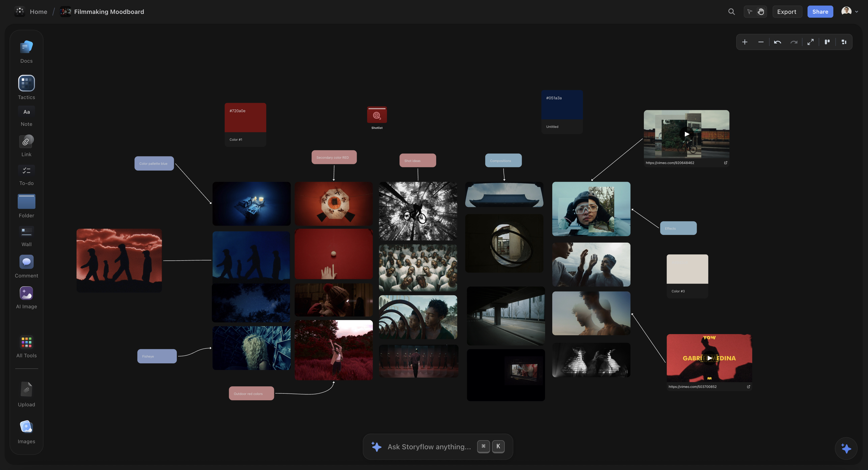Open the Shotlist item on the canvas
Screen dimensions: 868x470
click(377, 114)
